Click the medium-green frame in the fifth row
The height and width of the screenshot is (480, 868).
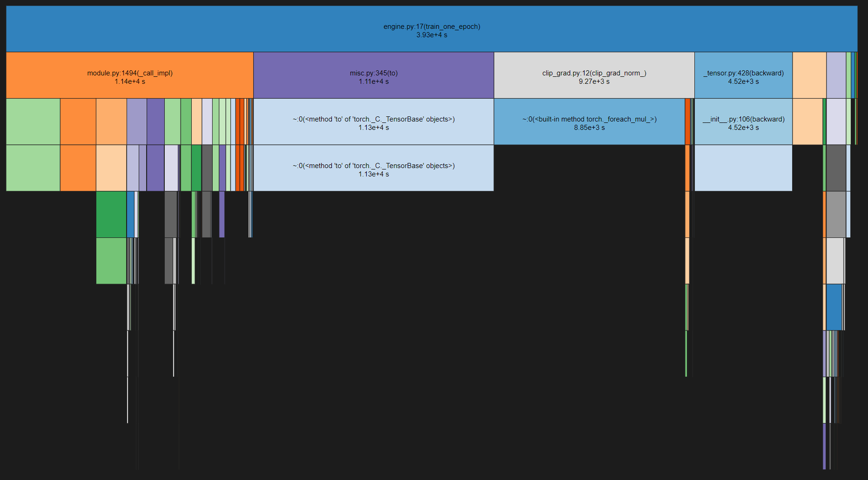coord(110,260)
